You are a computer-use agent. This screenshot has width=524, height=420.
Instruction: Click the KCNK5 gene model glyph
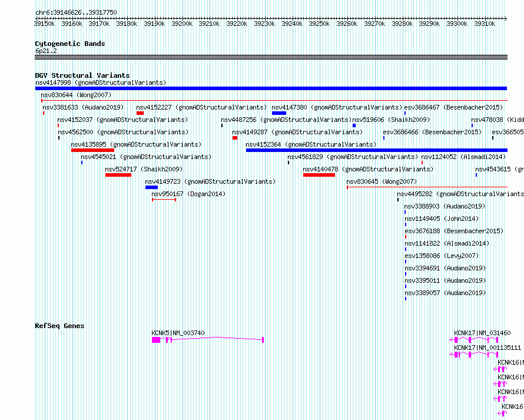pos(208,340)
